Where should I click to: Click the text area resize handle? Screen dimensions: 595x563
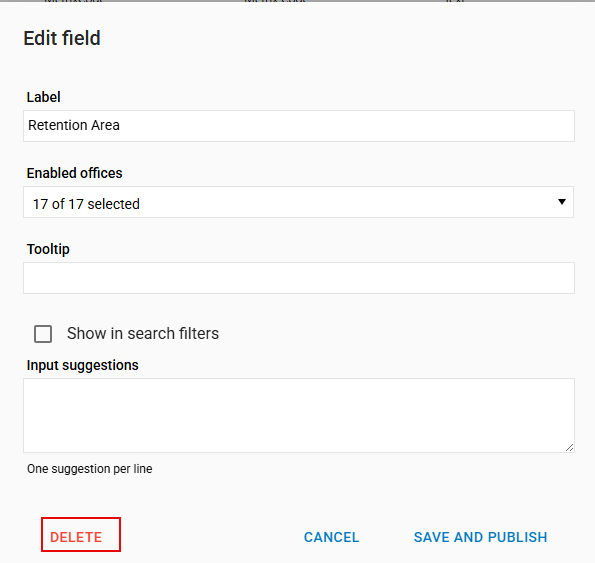click(x=569, y=447)
